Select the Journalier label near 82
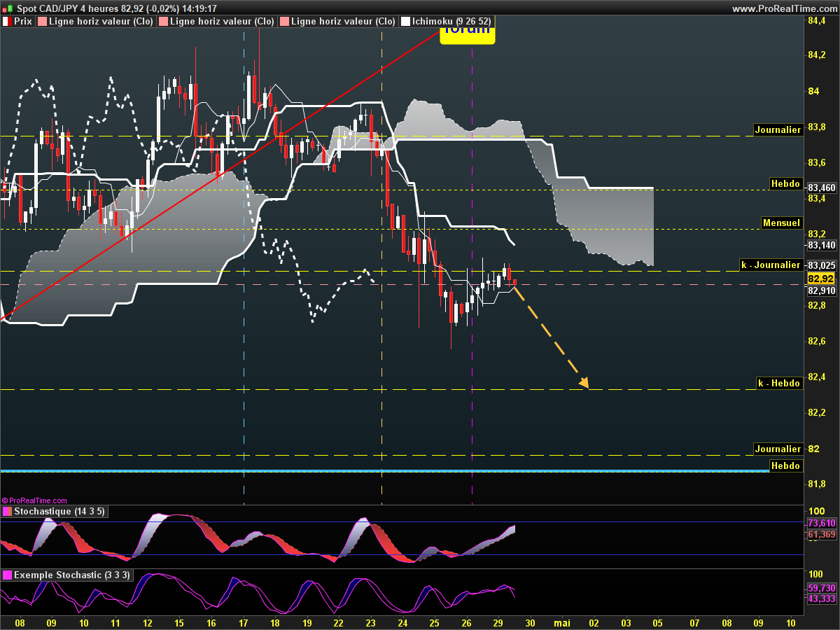840x630 pixels. 778,449
